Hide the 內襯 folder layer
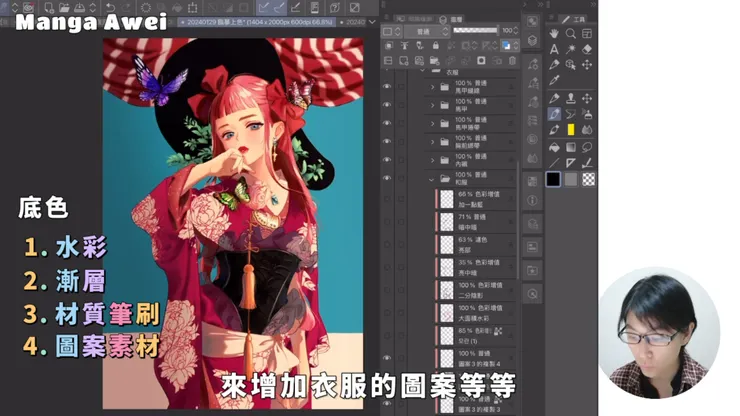Screen dimensions: 740x416 coord(387,160)
